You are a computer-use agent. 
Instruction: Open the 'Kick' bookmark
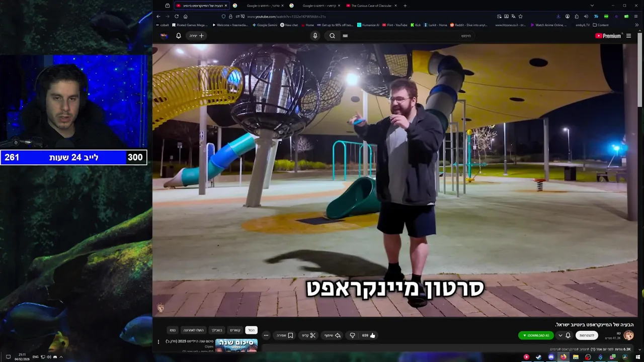[416, 25]
